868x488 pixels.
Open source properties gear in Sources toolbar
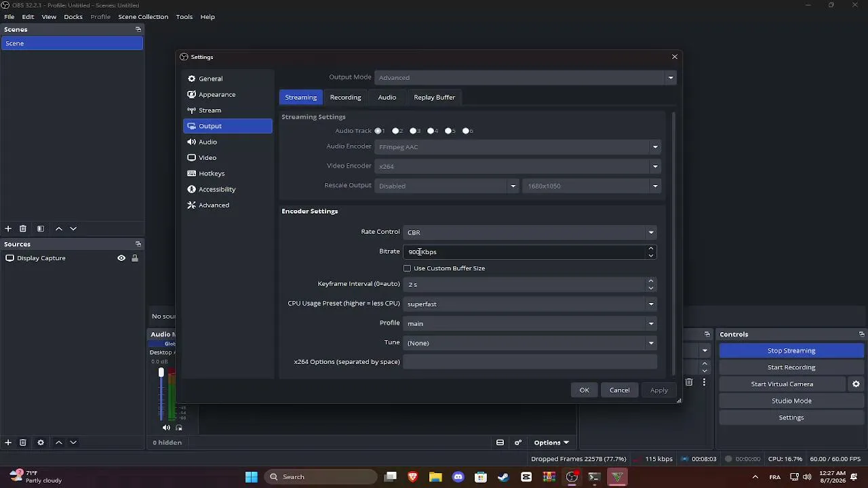(x=41, y=443)
